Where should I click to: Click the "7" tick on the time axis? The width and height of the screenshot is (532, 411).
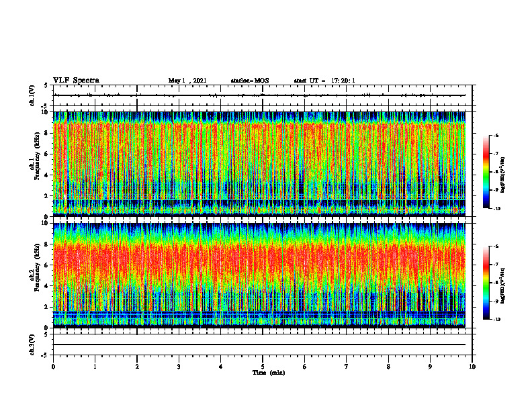(x=347, y=367)
